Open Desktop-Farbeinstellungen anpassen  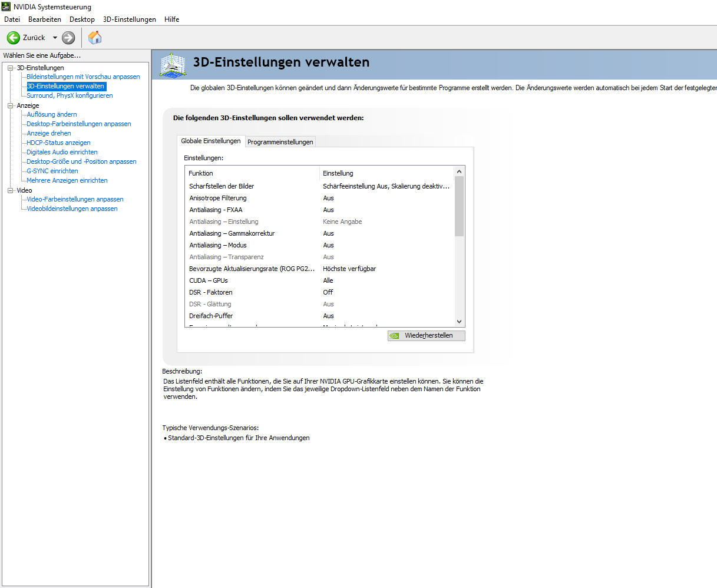(79, 124)
